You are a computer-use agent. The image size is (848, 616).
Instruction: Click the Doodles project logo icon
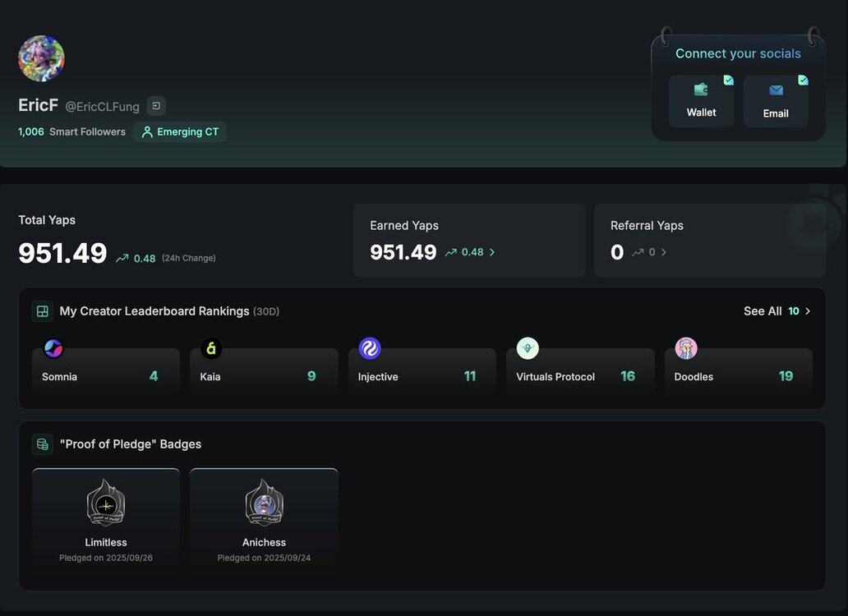click(686, 348)
